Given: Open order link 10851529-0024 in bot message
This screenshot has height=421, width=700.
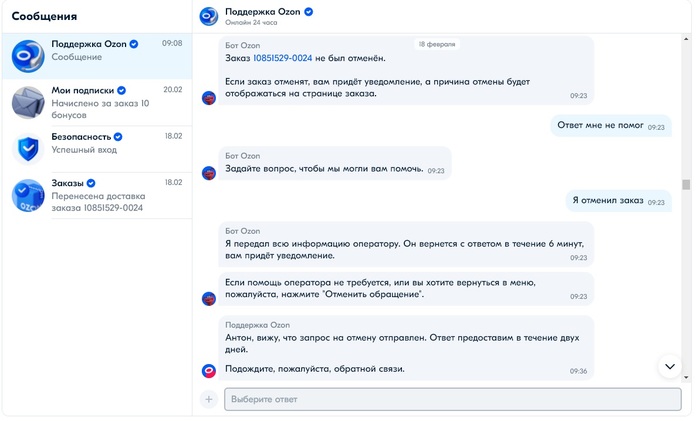Looking at the screenshot, I should pos(283,58).
